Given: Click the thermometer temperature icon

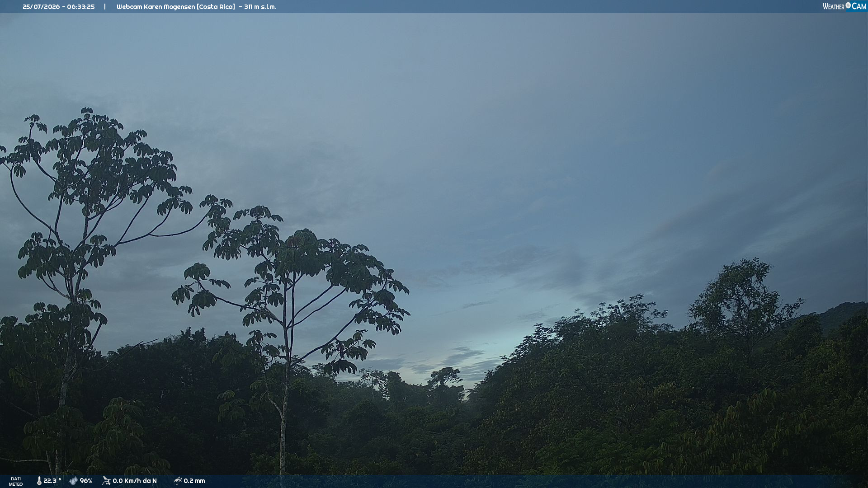Looking at the screenshot, I should [39, 481].
